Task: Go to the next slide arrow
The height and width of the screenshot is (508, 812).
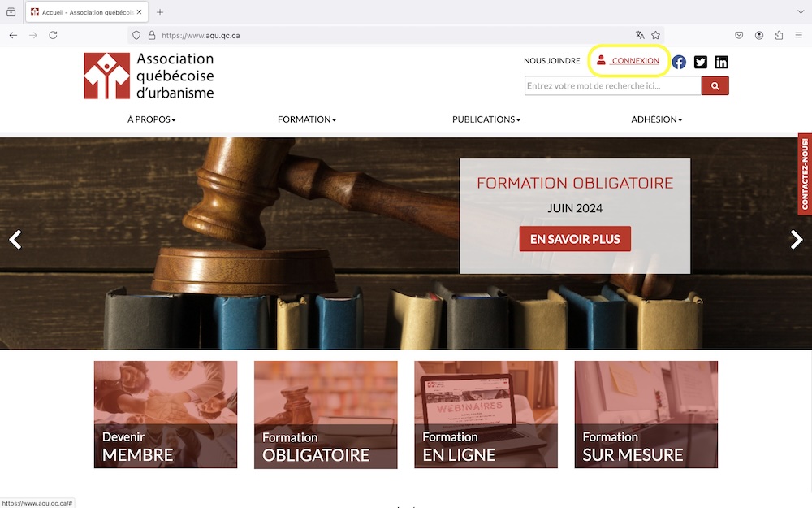Action: pyautogui.click(x=796, y=240)
